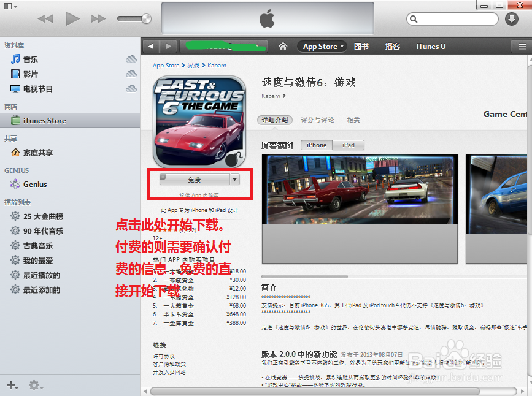Open the Kabam developer link under title
The height and width of the screenshot is (396, 532).
coord(274,96)
